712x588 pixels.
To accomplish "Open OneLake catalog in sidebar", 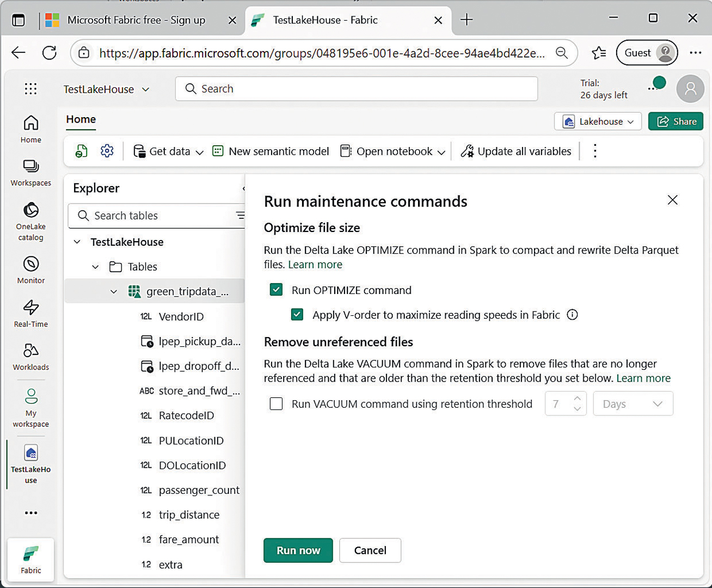I will pyautogui.click(x=30, y=222).
